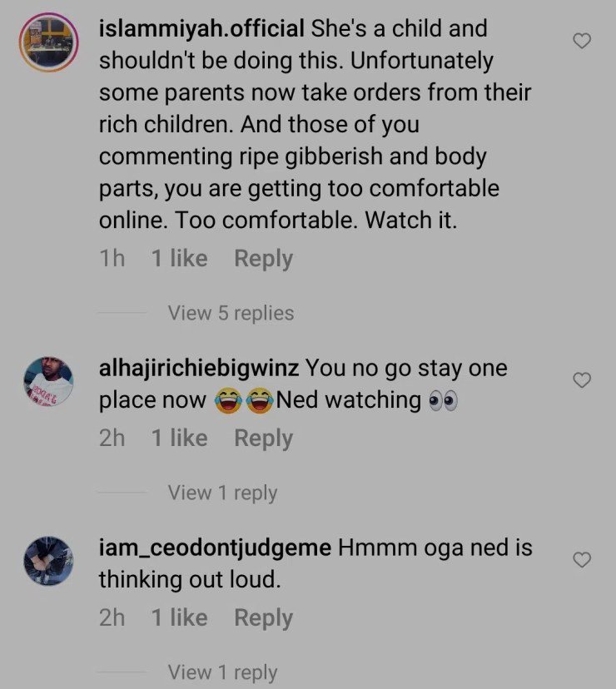The height and width of the screenshot is (689, 616).
Task: Like iam_ceodontjudgeme's comment with heart icon
Action: (583, 560)
